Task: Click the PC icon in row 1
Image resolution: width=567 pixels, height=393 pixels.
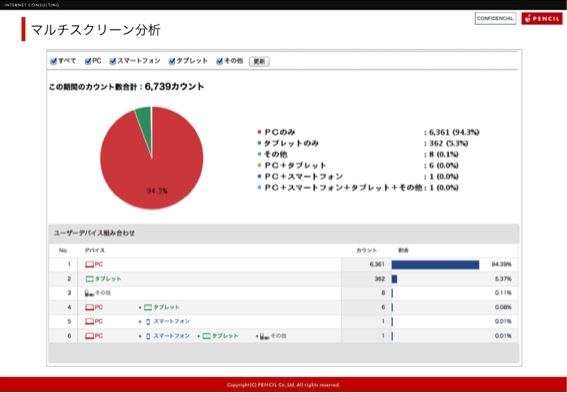Action: click(89, 265)
